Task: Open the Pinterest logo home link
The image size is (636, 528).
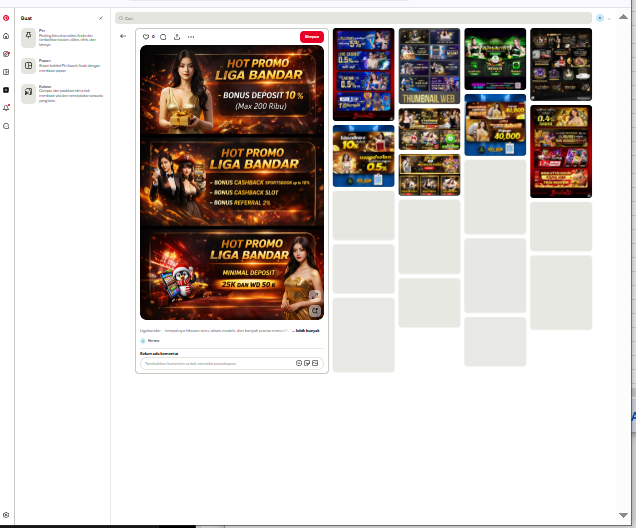Action: point(6,18)
